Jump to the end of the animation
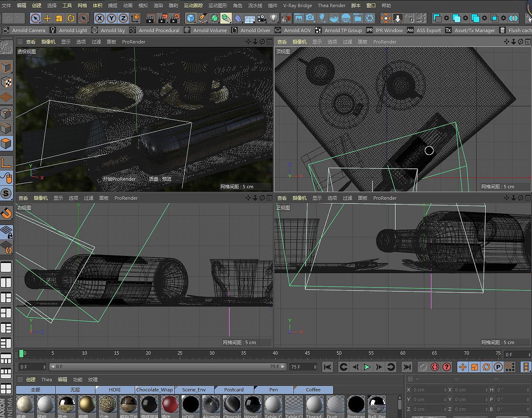The image size is (532, 418). coord(407,367)
